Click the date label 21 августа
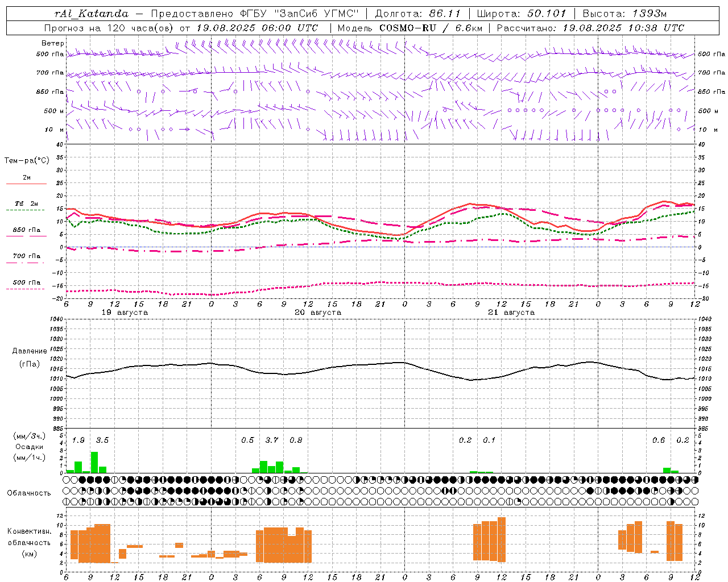Screen dimensions: 728x582 click(x=511, y=313)
